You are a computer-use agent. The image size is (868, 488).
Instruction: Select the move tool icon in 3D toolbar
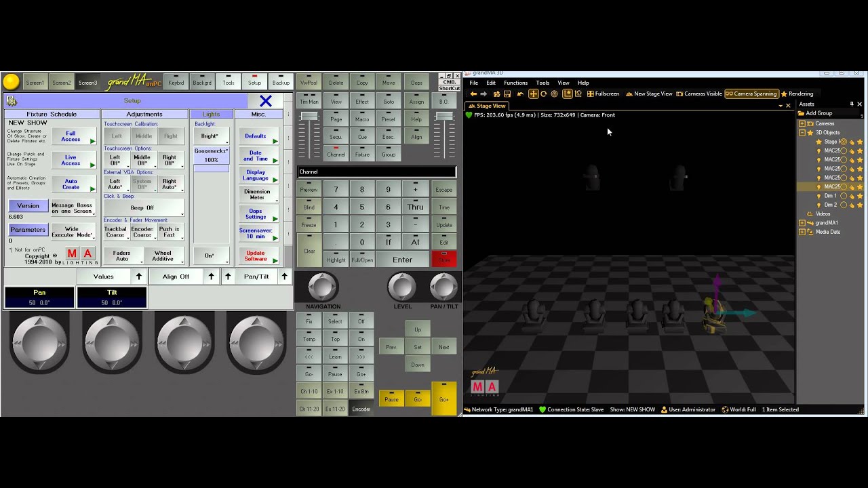[534, 94]
